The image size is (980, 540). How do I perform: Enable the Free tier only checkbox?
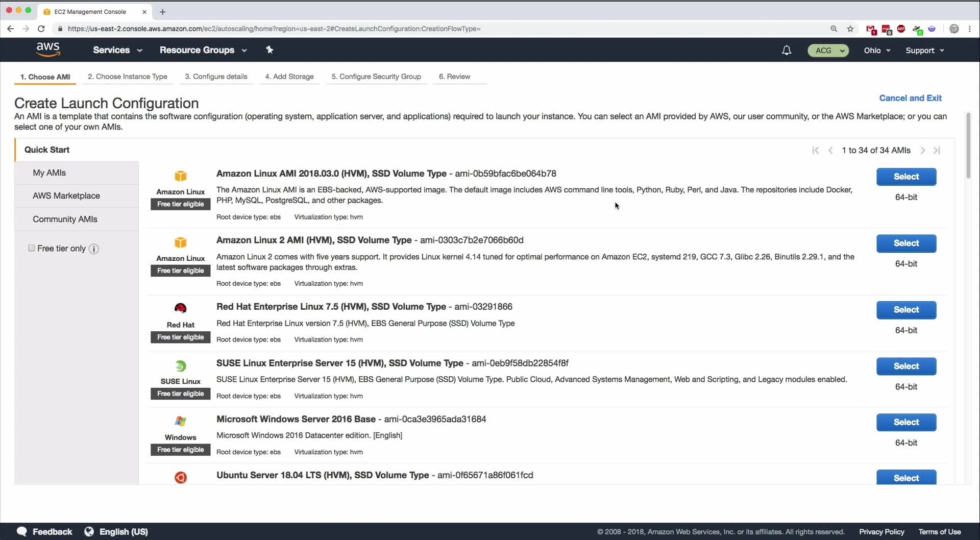pyautogui.click(x=32, y=248)
